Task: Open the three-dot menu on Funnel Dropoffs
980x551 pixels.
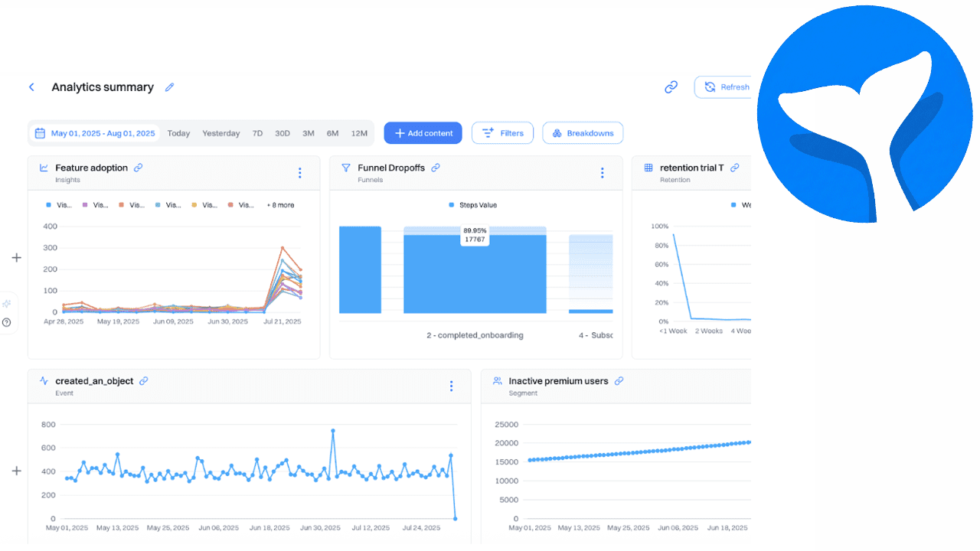Action: coord(602,172)
